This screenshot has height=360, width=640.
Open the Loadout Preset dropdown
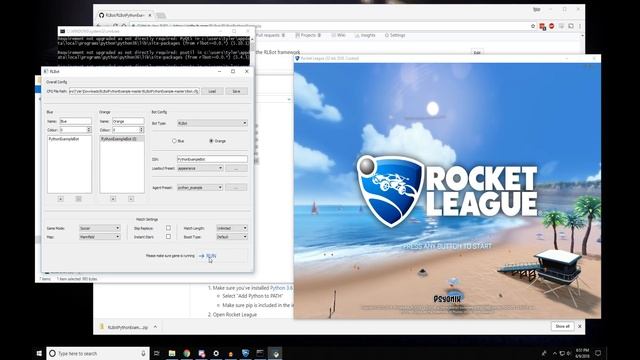pos(200,168)
